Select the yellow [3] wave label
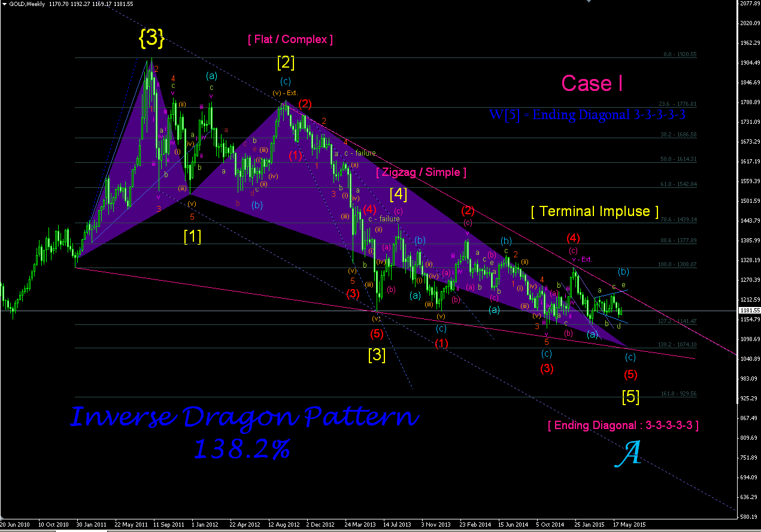The width and height of the screenshot is (761, 532). (x=377, y=355)
